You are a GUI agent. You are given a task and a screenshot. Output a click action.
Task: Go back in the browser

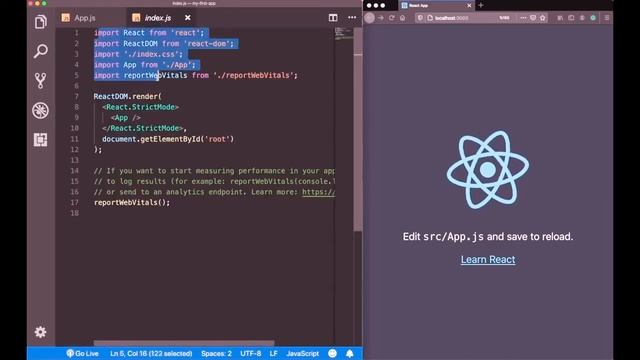pos(369,18)
